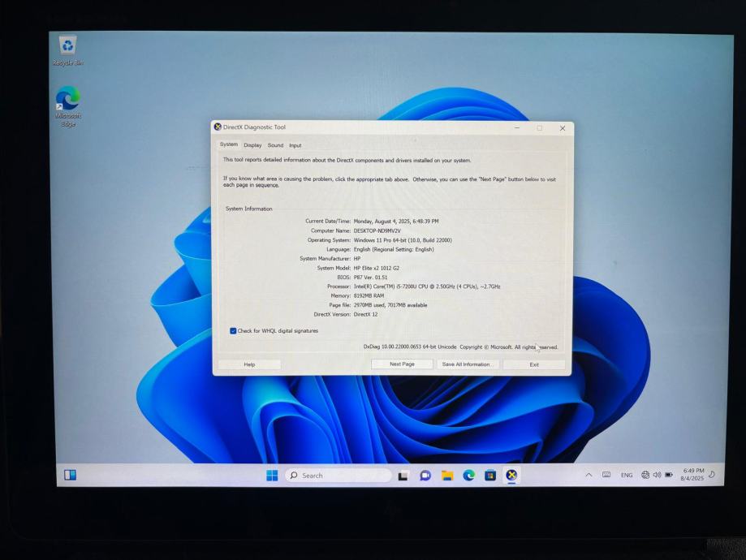Select the DirectX Diagnostic Tool taskbar icon
746x560 pixels.
coord(511,476)
